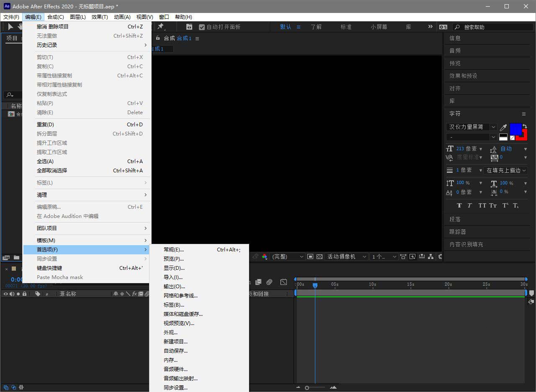Uncheck the 自动打开面板 checkbox
The image size is (536, 392).
(202, 27)
